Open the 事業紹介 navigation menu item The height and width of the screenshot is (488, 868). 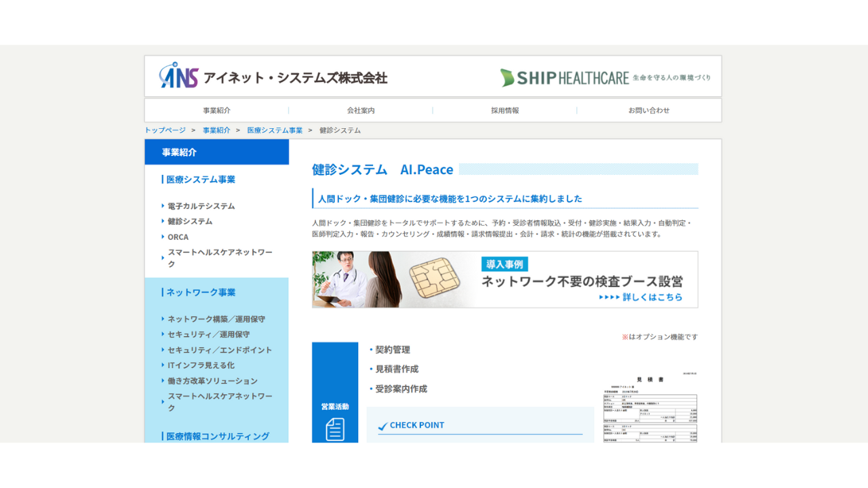[x=217, y=110]
